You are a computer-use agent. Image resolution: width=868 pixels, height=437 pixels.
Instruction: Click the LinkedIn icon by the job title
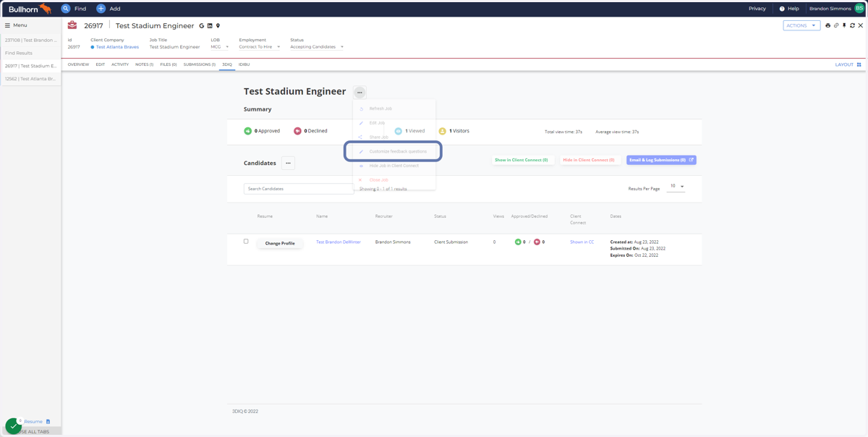[x=210, y=26]
